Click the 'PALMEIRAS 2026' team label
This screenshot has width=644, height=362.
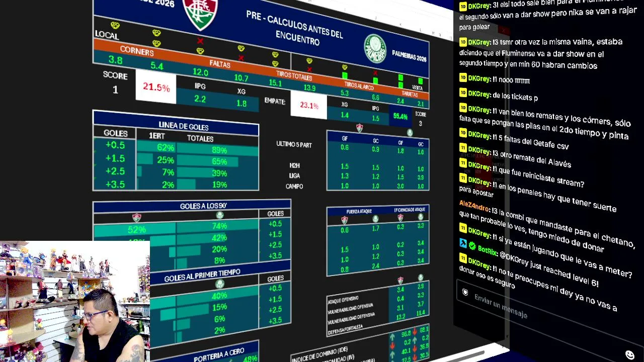point(409,56)
